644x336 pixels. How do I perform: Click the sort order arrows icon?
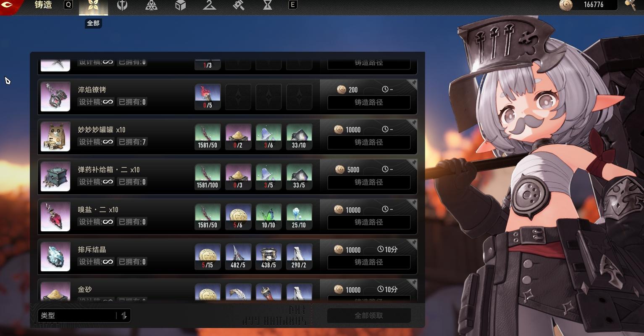tap(124, 315)
